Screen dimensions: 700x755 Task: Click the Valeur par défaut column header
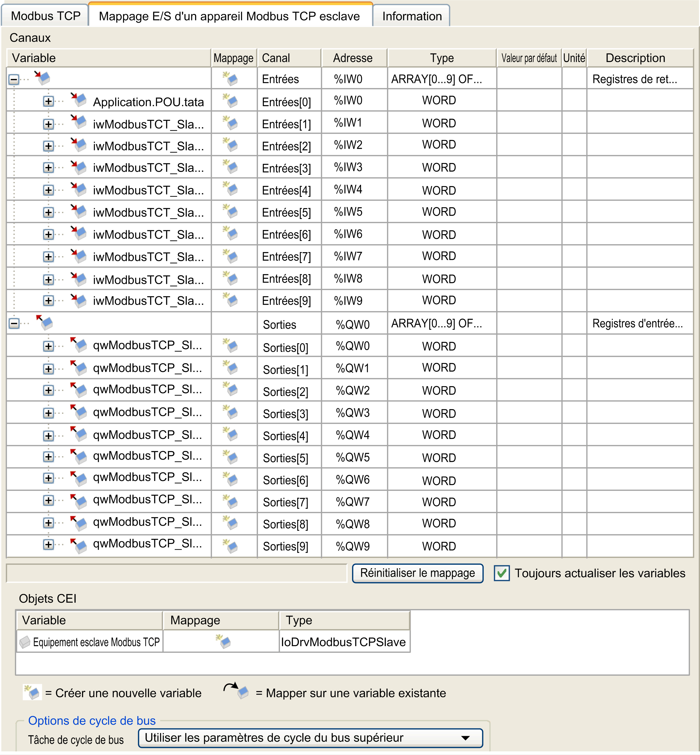tap(529, 58)
